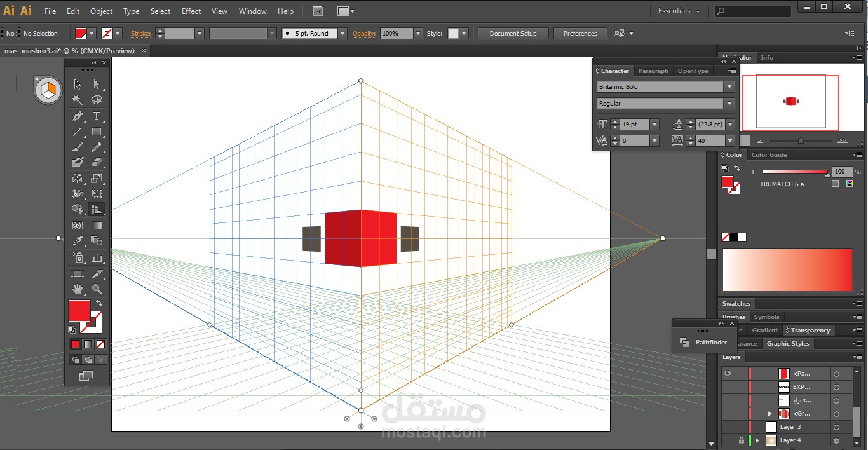Open the Opacity 100% dropdown arrow
Screen dimensions: 868x450
[x=417, y=34]
